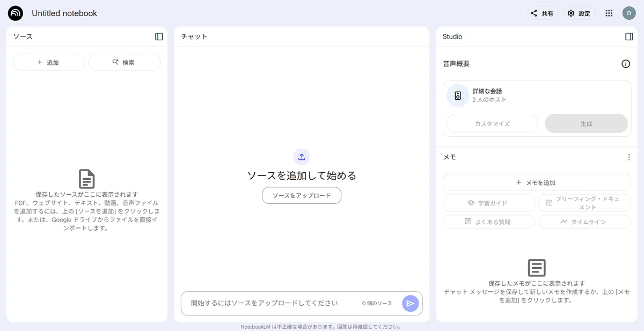Open メモ section more options menu
644x331 pixels.
629,157
